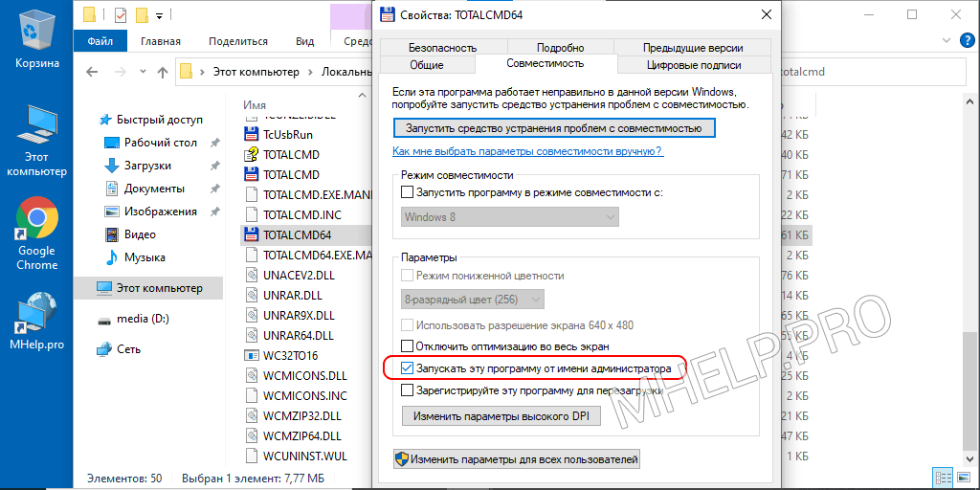The height and width of the screenshot is (490, 980).
Task: Open media (D:) drive in navigation pane
Action: (143, 319)
